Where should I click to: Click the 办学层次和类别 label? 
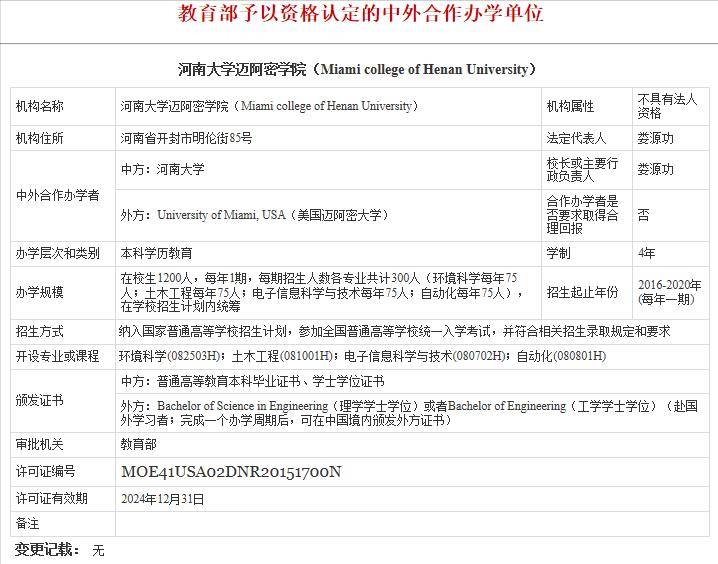click(58, 253)
